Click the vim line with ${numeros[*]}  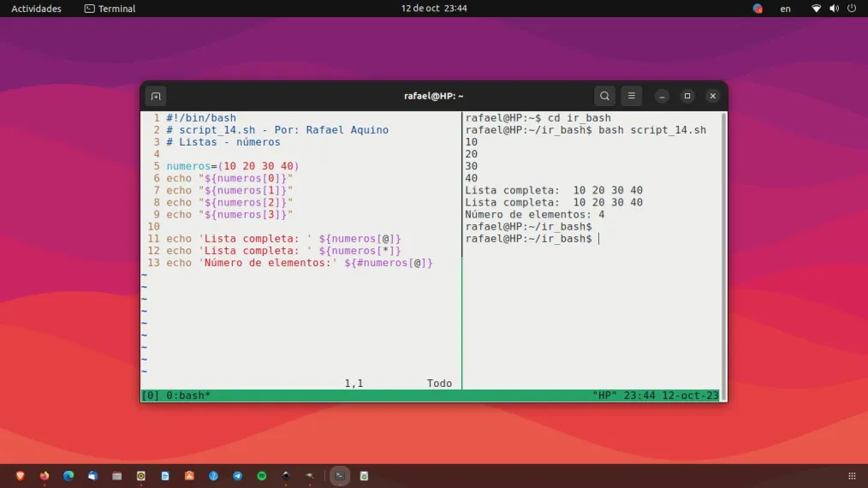click(x=283, y=251)
